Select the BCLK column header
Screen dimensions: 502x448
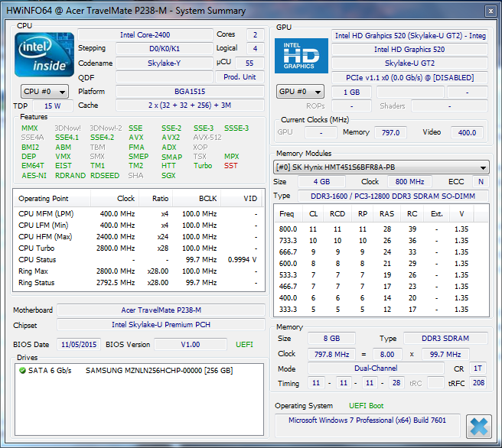[x=197, y=199]
